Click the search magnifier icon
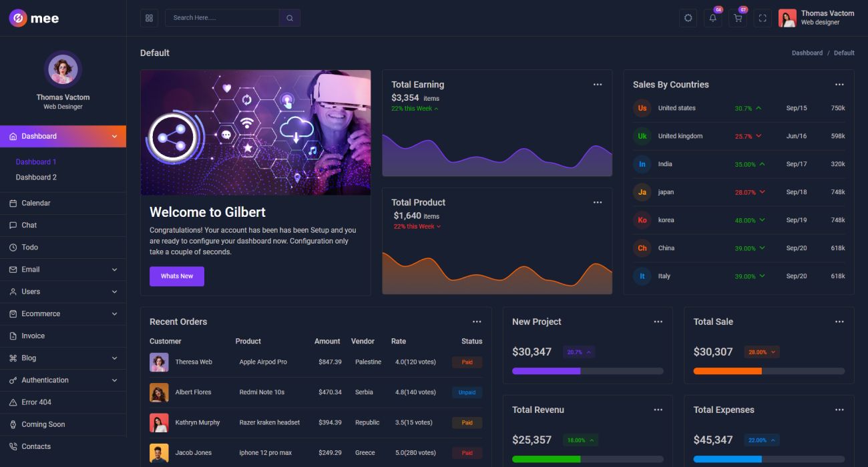Screen dimensions: 868x467 coord(290,18)
